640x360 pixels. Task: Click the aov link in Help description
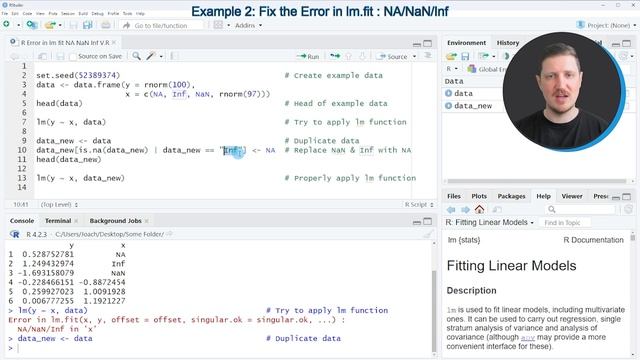point(528,338)
